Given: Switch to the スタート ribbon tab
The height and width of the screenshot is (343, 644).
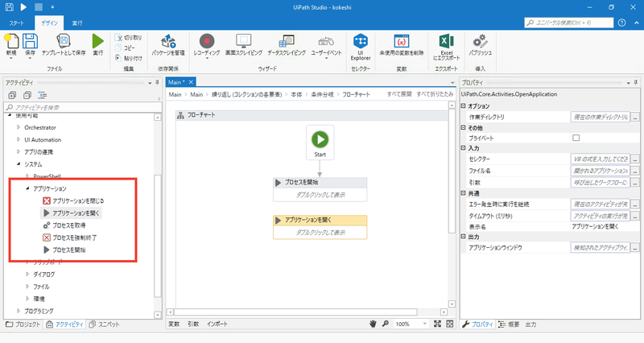Looking at the screenshot, I should [16, 23].
